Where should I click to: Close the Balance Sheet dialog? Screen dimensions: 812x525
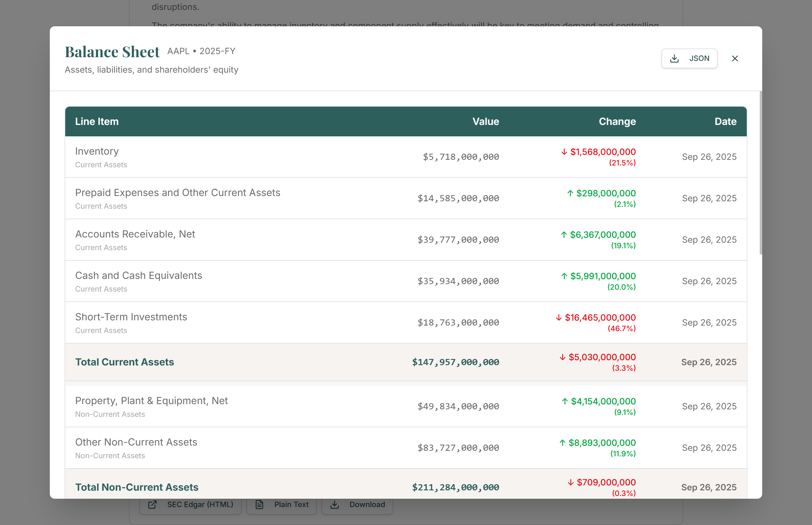[x=735, y=58]
